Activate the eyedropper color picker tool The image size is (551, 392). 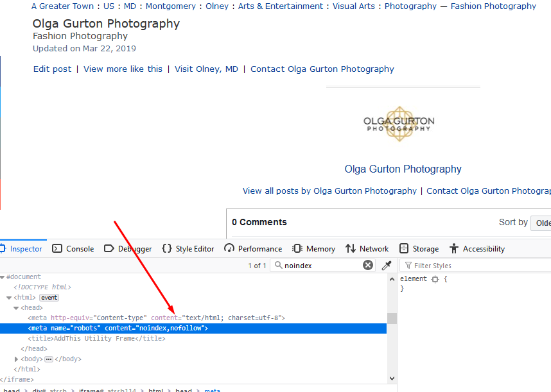coord(387,266)
